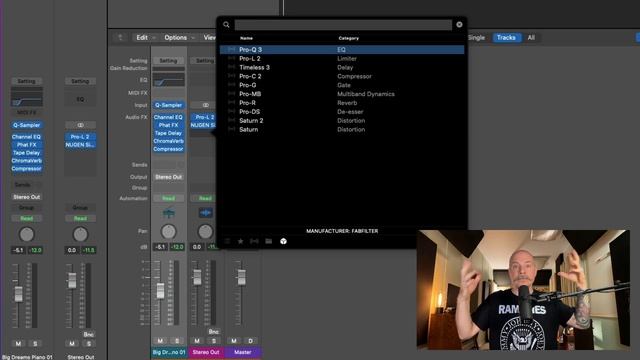Mute Big Dreams Piano 01 in the inspector
Screen dimensions: 640x360
(x=18, y=344)
